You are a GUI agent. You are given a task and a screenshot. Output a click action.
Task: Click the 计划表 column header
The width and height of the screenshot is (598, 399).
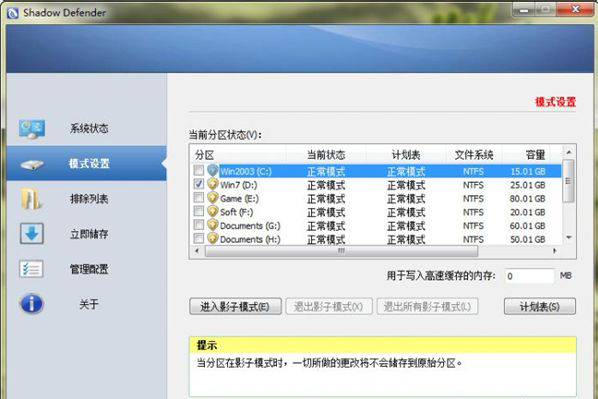406,155
